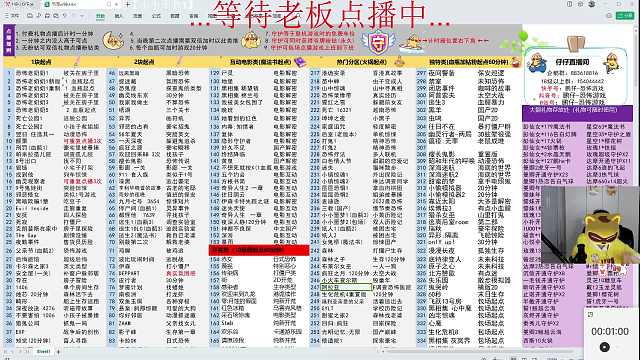
Task: Click the split-window icon in title bar
Action: 569,4
